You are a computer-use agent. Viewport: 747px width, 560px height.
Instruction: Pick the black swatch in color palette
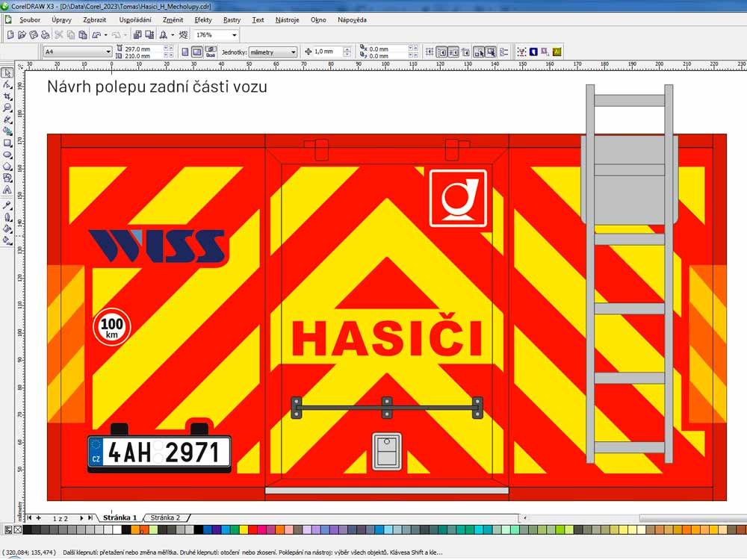click(28, 530)
